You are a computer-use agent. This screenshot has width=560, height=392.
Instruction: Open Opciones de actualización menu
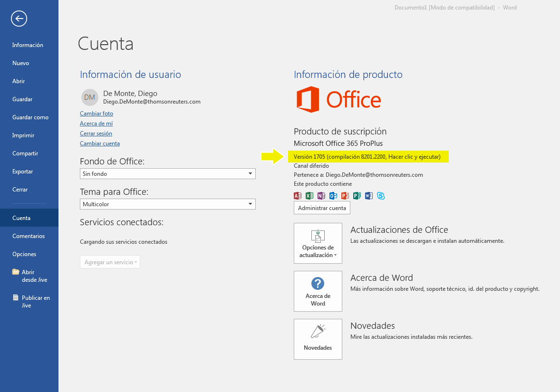coord(318,243)
